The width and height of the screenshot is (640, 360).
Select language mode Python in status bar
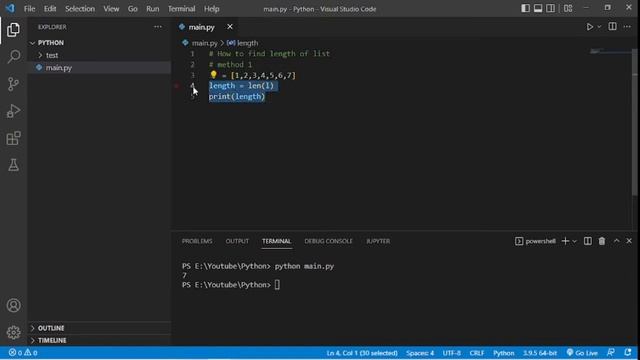point(504,353)
